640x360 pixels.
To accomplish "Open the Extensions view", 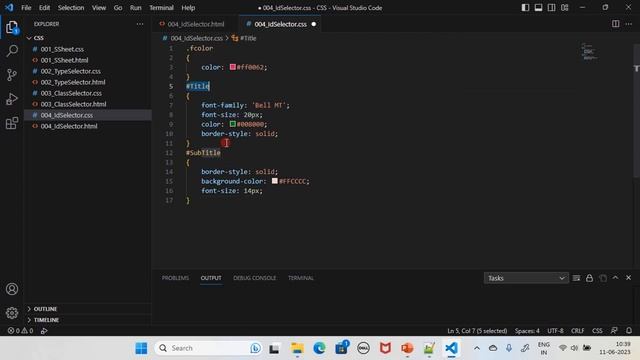I will 12,123.
